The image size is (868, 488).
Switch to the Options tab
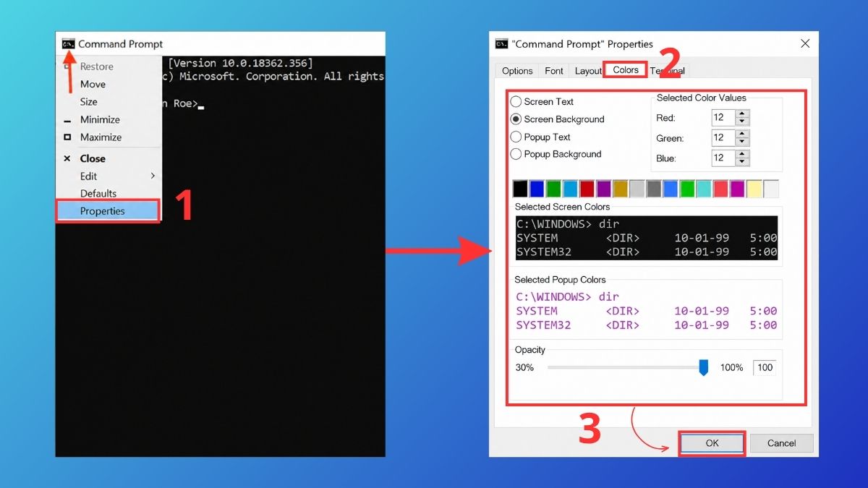pyautogui.click(x=517, y=71)
